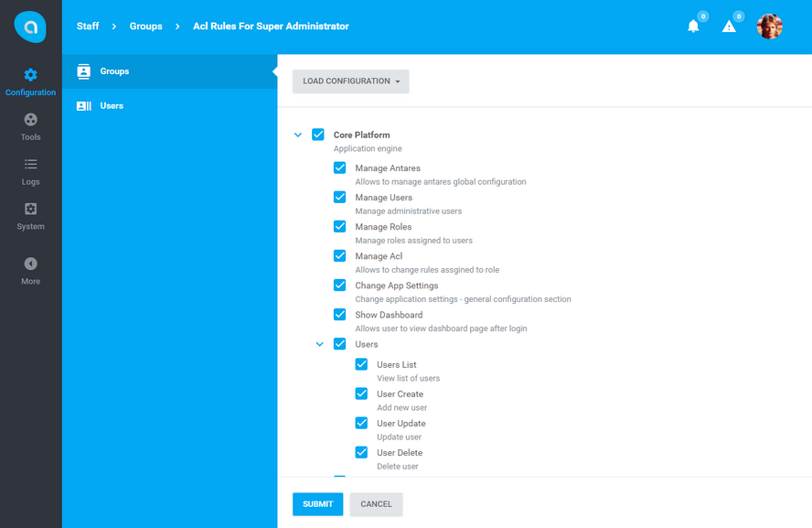This screenshot has width=812, height=528.
Task: Open the Tools icon in sidebar
Action: (x=30, y=120)
